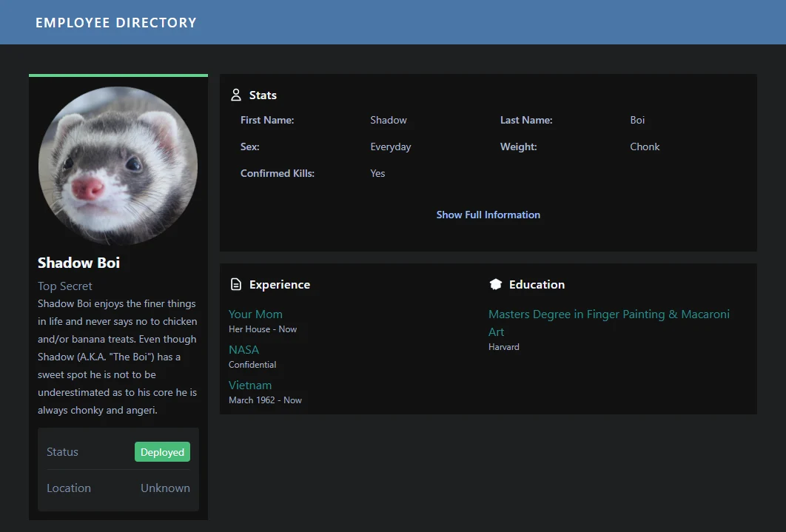Screen dimensions: 786x532
Task: Click the Weight value Chonk
Action: 644,147
